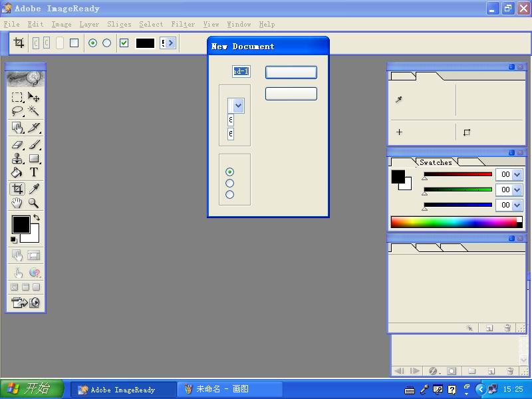Open the Filter menu
Viewport: 532px width, 399px height.
(183, 25)
